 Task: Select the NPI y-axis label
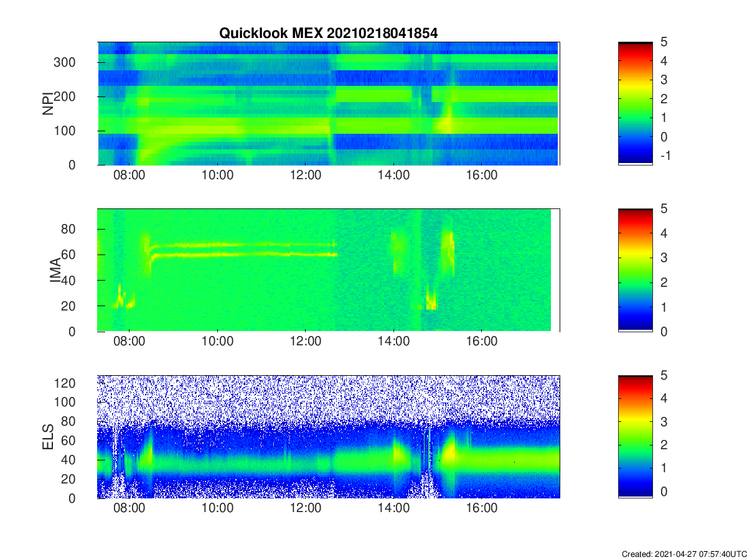click(47, 103)
